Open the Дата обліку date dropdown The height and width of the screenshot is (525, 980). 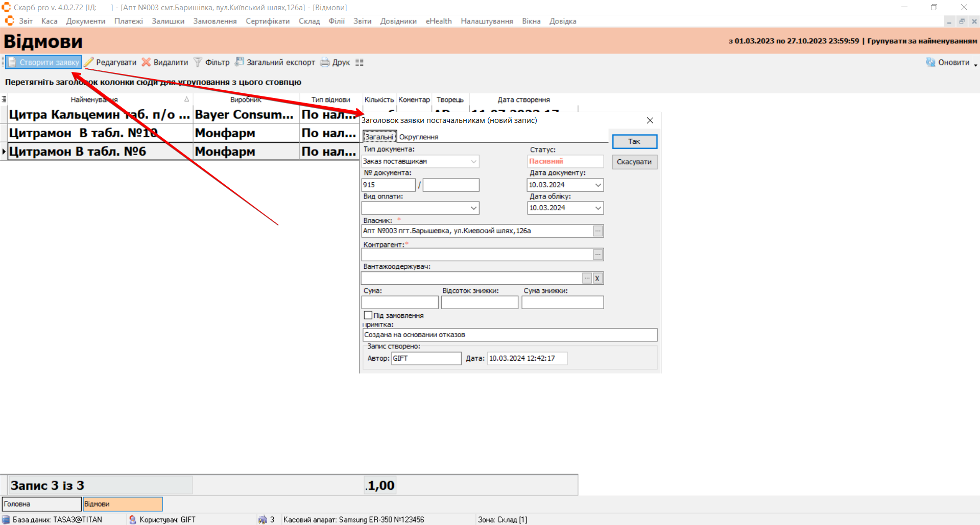click(598, 208)
